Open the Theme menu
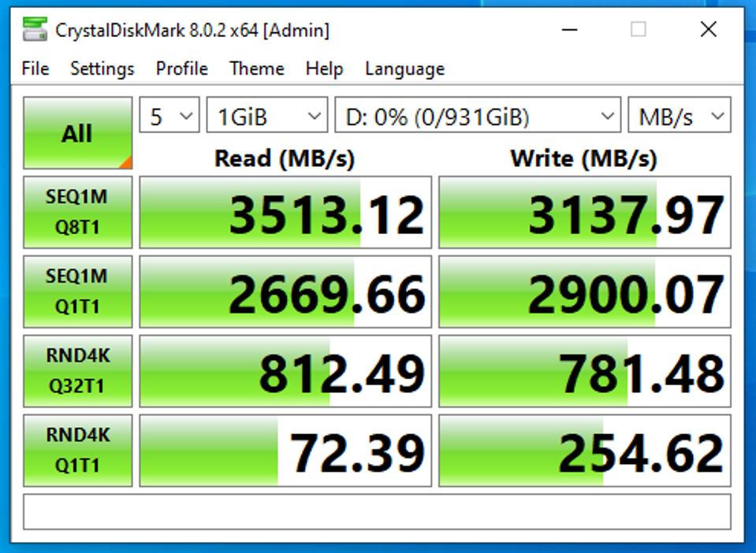 [256, 69]
